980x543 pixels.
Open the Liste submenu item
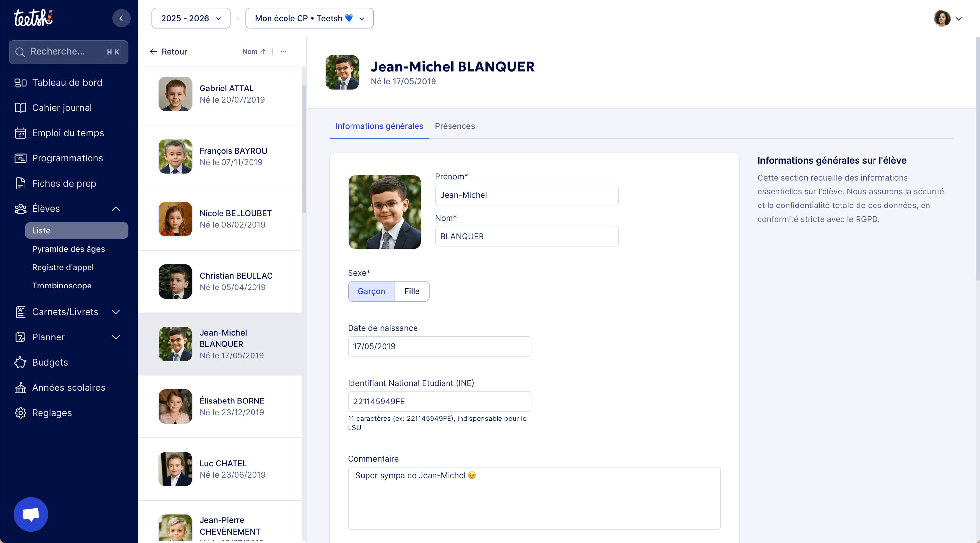[76, 231]
